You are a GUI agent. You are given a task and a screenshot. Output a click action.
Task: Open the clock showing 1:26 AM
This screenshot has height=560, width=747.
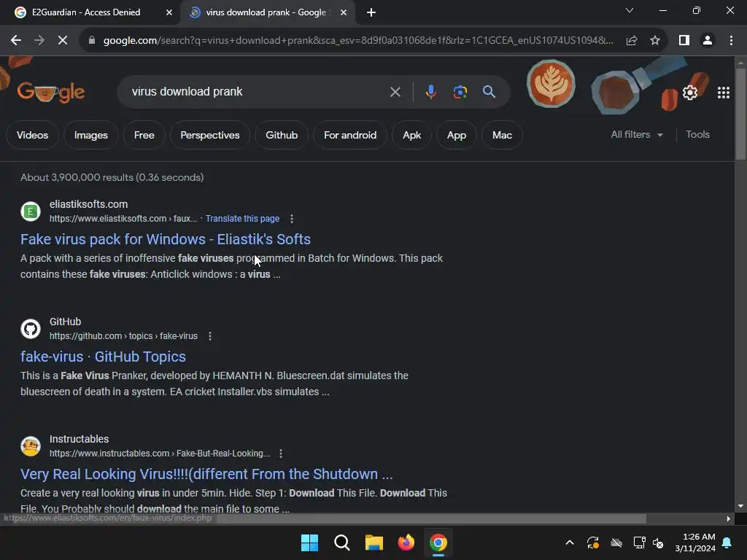tap(695, 542)
